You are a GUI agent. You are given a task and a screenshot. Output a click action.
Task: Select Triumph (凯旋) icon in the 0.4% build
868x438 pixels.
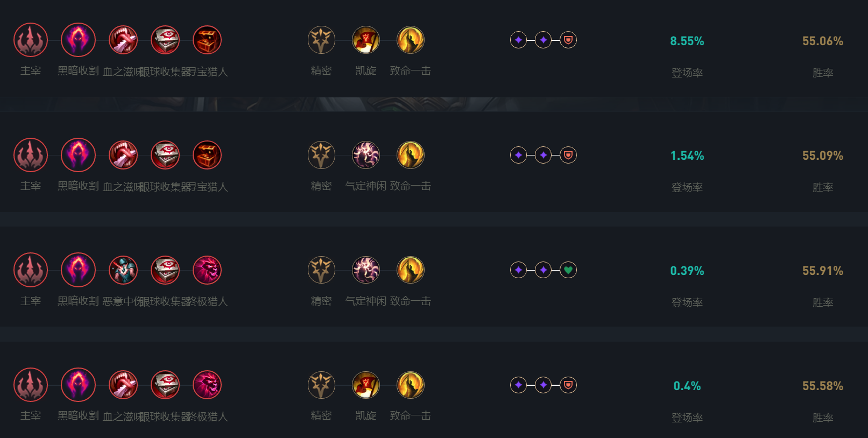pyautogui.click(x=366, y=385)
